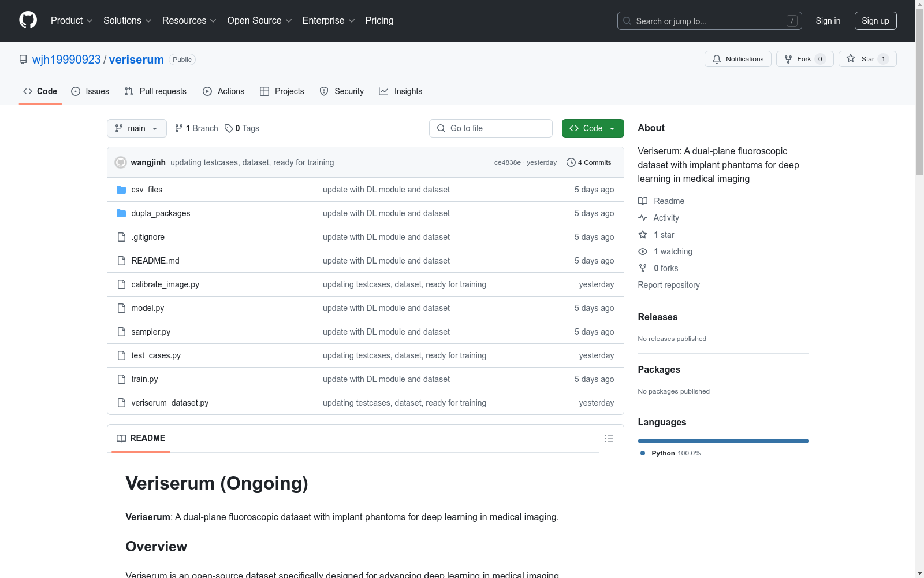Click the eye icon beside 1 watching
The width and height of the screenshot is (924, 578).
pos(643,251)
